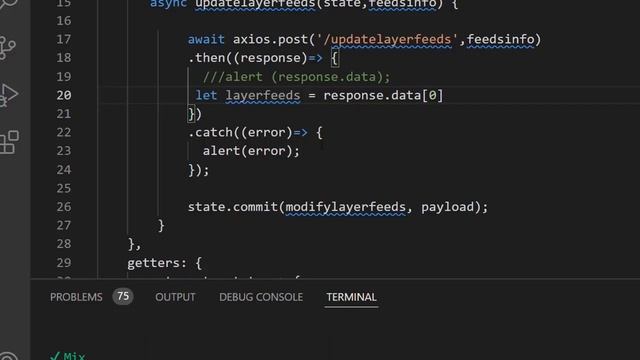
Task: Click 'response.data[0]' on line 20
Action: 383,96
